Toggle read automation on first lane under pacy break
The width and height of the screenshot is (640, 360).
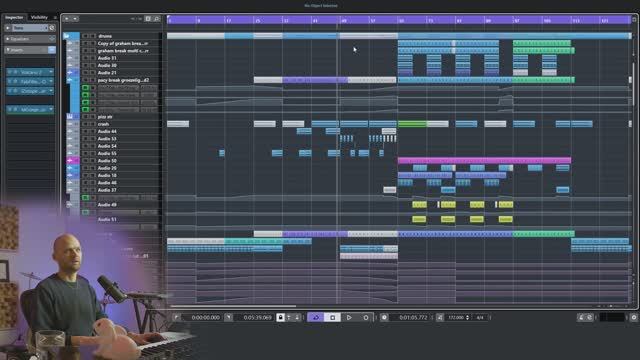(x=85, y=87)
